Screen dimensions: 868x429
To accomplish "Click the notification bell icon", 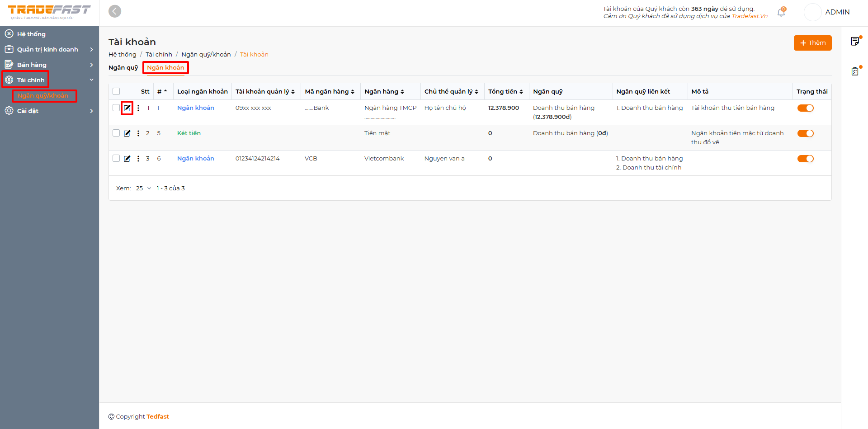I will [x=781, y=13].
